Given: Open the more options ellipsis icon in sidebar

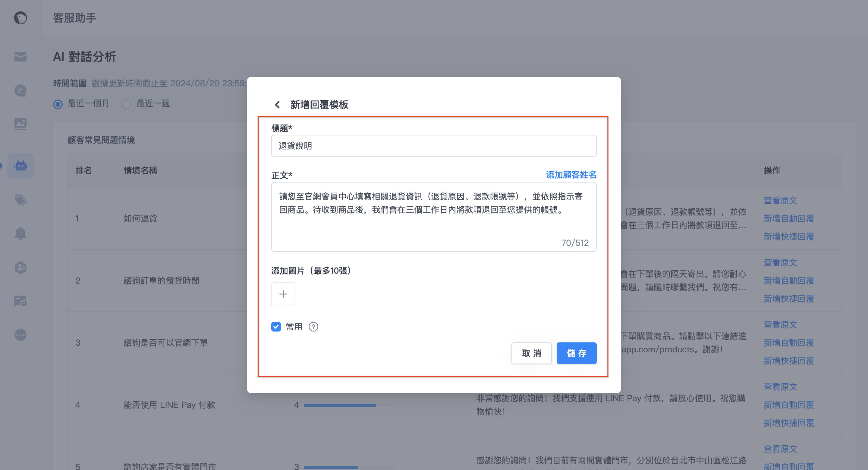Looking at the screenshot, I should pos(20,335).
